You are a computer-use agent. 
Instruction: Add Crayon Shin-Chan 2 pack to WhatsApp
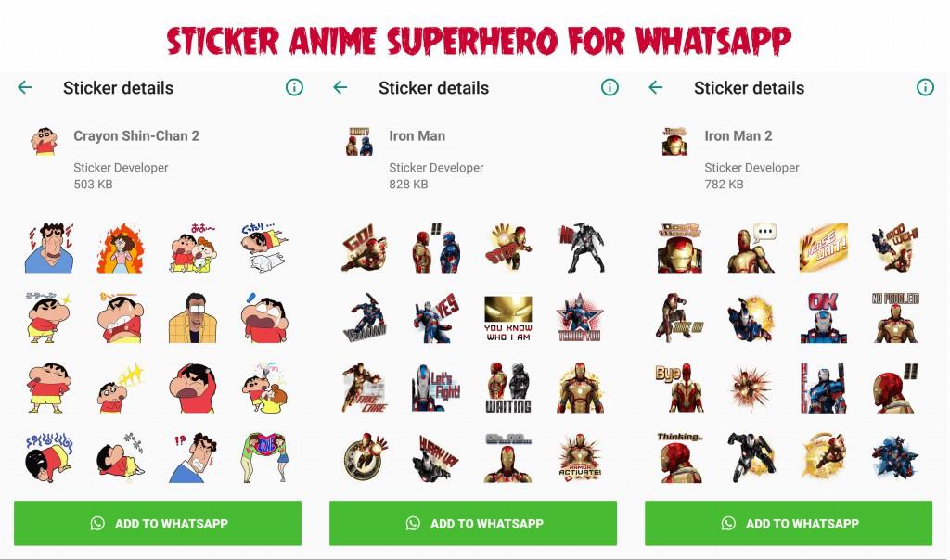click(x=158, y=523)
